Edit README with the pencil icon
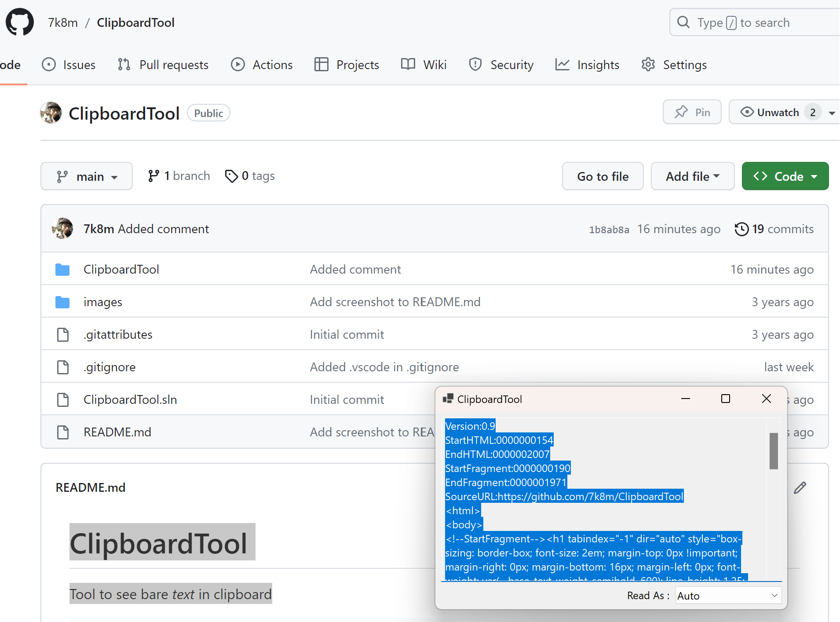This screenshot has width=840, height=622. point(800,487)
